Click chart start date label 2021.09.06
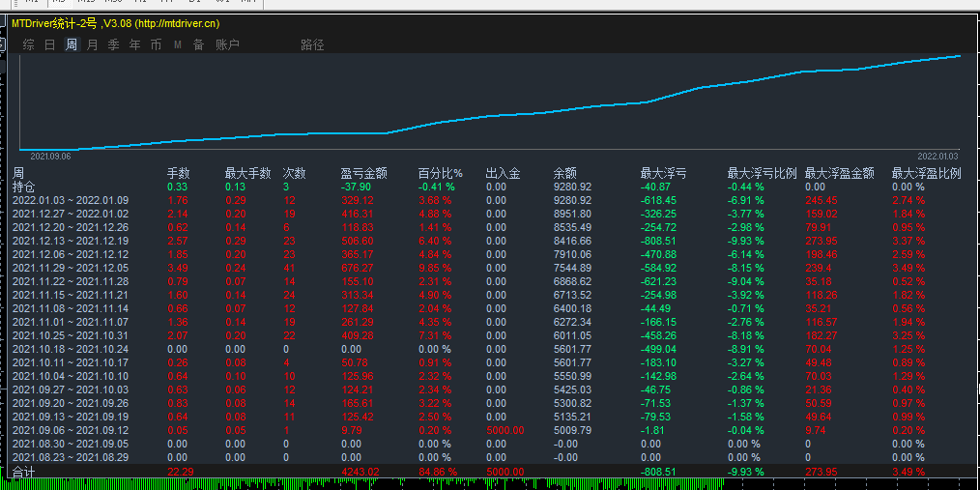 50,157
